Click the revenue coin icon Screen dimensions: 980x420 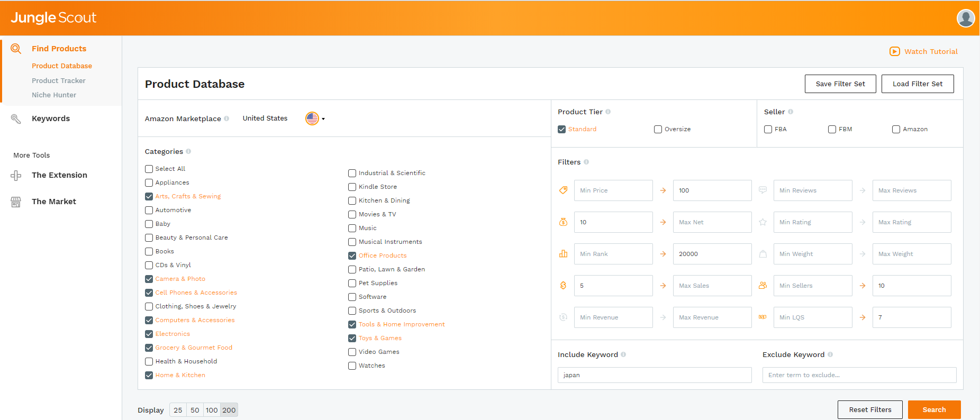563,317
